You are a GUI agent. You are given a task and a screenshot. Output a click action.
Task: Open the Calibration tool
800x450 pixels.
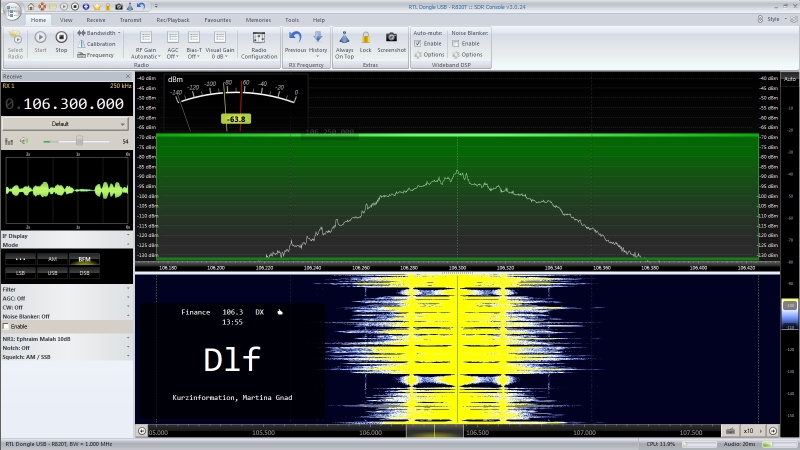point(96,44)
